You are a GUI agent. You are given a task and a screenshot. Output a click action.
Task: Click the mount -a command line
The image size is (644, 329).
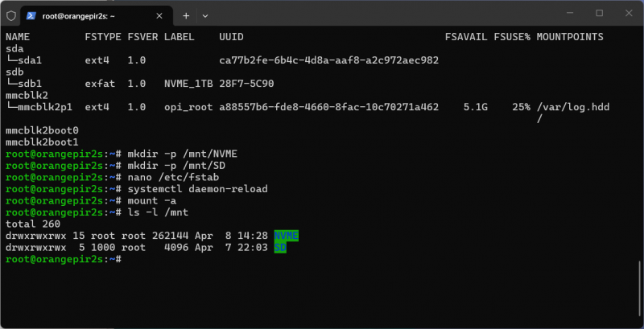coord(152,200)
